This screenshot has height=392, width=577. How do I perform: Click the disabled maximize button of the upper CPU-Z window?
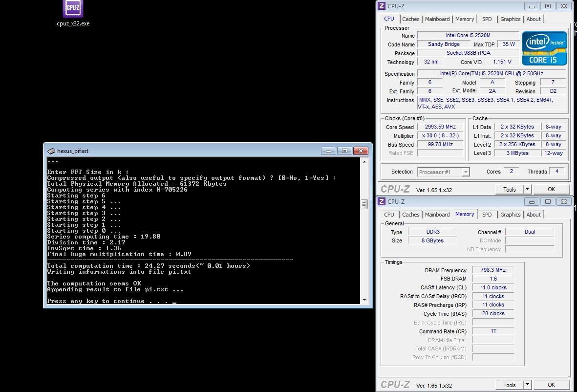click(x=548, y=6)
